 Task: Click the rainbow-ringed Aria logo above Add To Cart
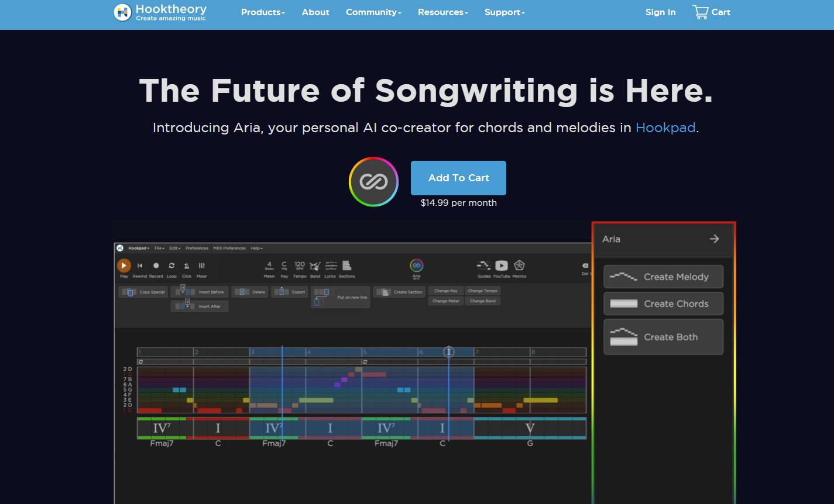pyautogui.click(x=373, y=181)
